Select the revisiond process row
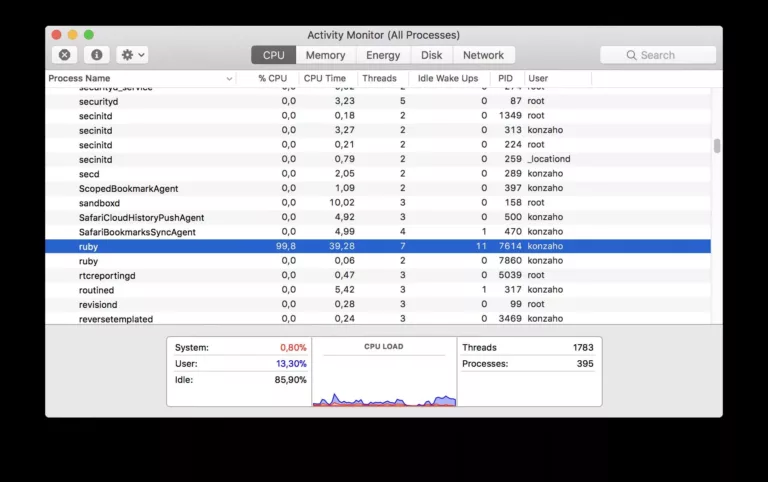The width and height of the screenshot is (768, 482). pos(378,304)
